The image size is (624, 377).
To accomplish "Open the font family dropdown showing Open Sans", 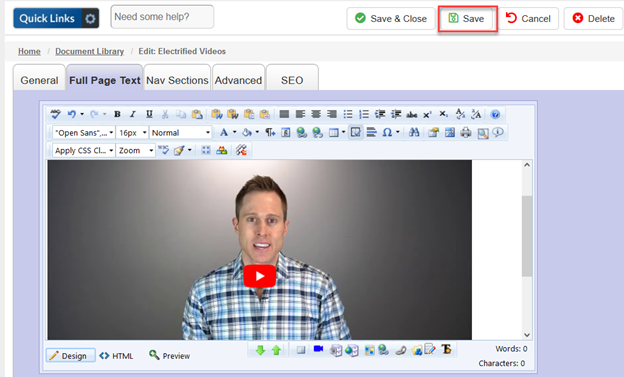I will 84,133.
